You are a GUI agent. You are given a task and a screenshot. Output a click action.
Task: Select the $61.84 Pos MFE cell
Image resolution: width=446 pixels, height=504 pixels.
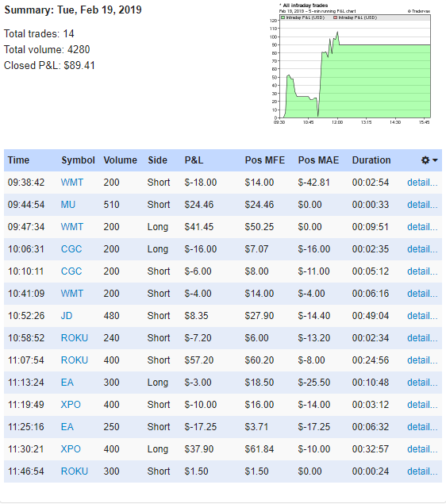coord(260,448)
